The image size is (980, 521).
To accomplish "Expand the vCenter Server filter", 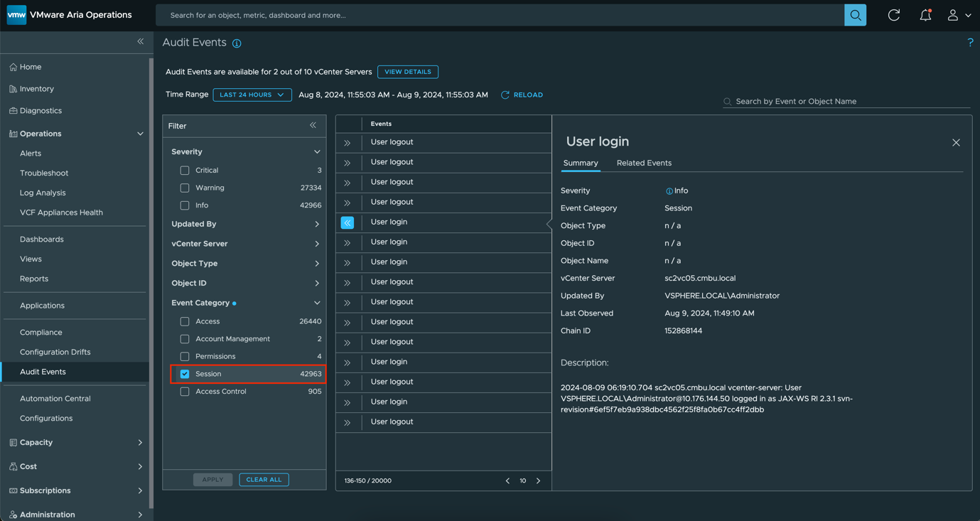I will point(317,244).
